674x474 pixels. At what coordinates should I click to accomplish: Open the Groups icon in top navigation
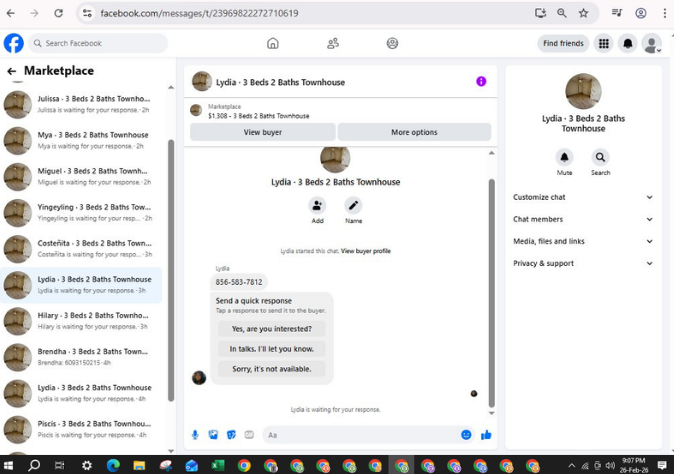(x=392, y=43)
